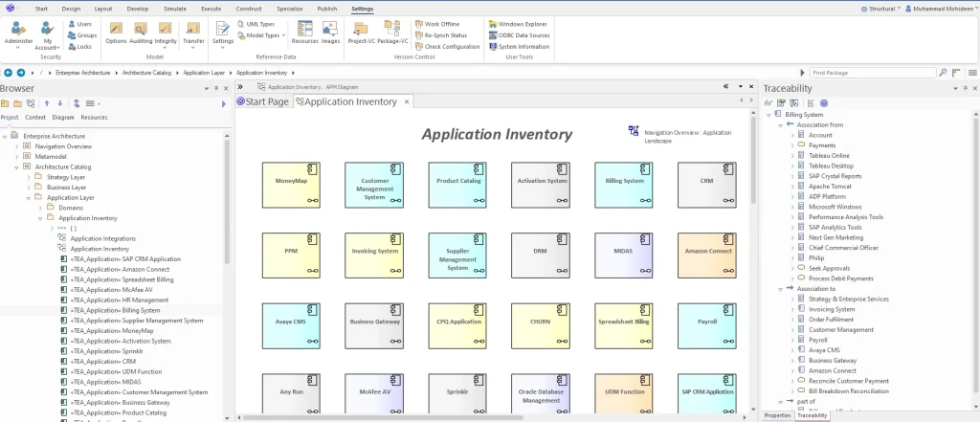Click Architecture Catalog in the breadcrumb path
This screenshot has width=980, height=422.
[x=146, y=73]
